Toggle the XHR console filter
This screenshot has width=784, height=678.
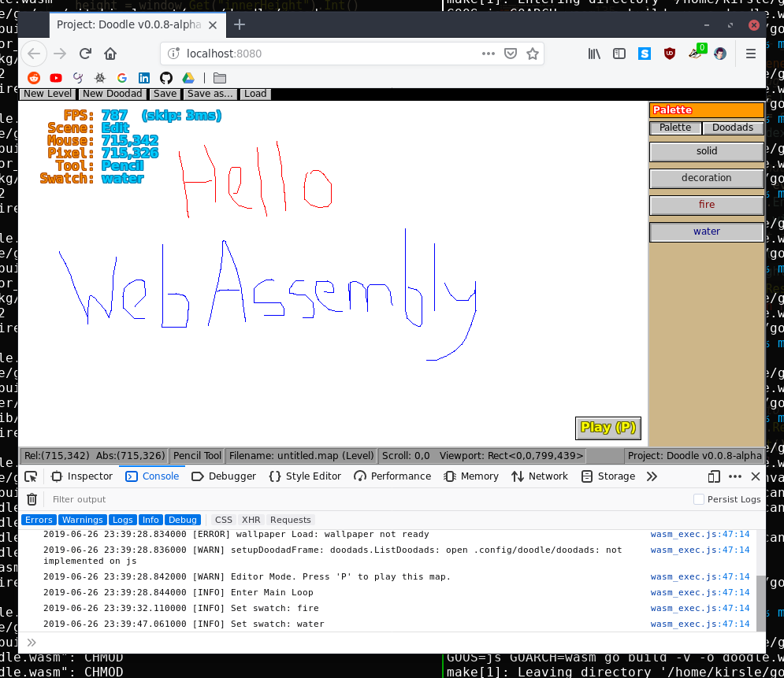pyautogui.click(x=251, y=520)
